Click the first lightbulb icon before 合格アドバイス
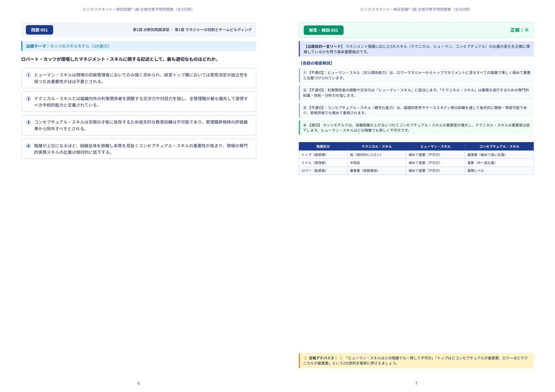555x392 pixels. pyautogui.click(x=305, y=358)
